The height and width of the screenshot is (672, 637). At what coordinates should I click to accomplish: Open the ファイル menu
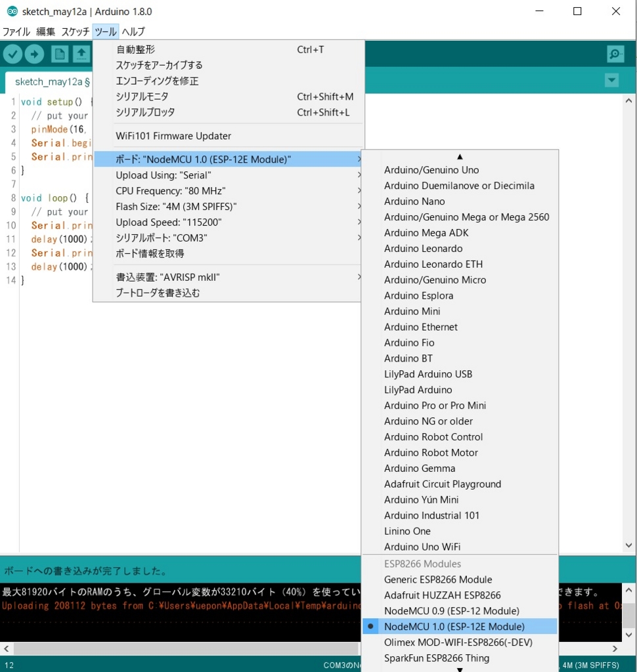pos(16,31)
